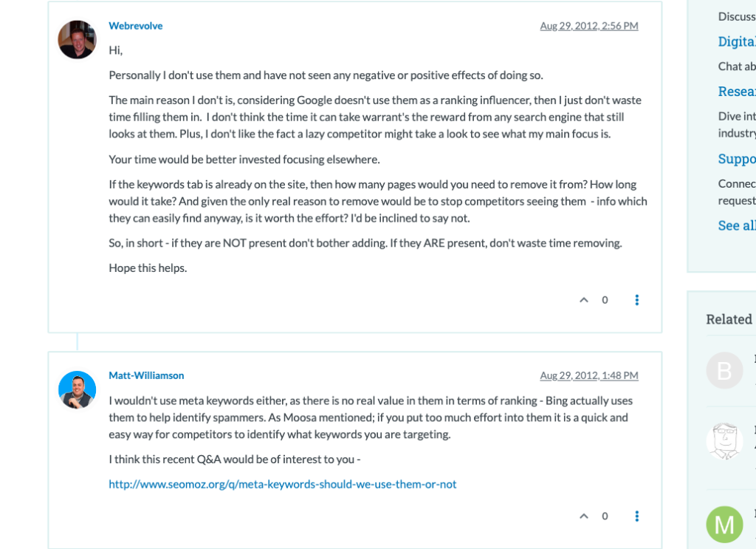This screenshot has width=756, height=549.
Task: Upvote Webrevolve's reply with the caret arrow
Action: tap(584, 300)
